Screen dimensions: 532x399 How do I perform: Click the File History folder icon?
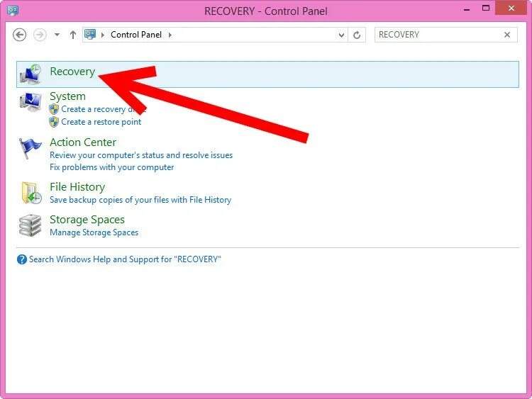click(x=31, y=193)
